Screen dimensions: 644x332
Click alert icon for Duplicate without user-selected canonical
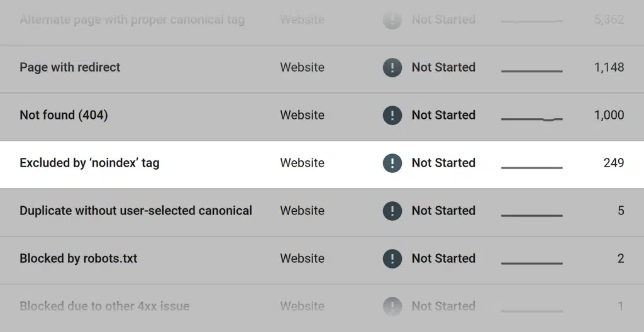pyautogui.click(x=392, y=211)
